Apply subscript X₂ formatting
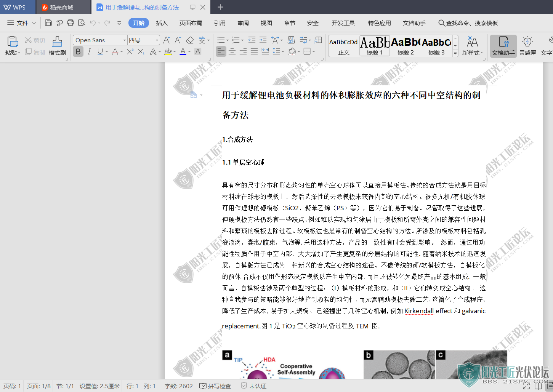Image resolution: width=553 pixels, height=392 pixels. [x=141, y=51]
